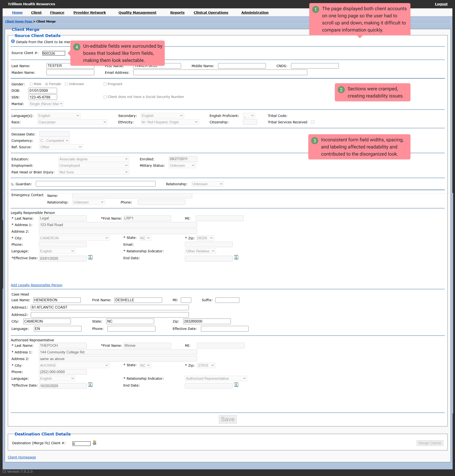Open Past Head or Brain Injury dropdown
455x476 pixels.
point(94,172)
